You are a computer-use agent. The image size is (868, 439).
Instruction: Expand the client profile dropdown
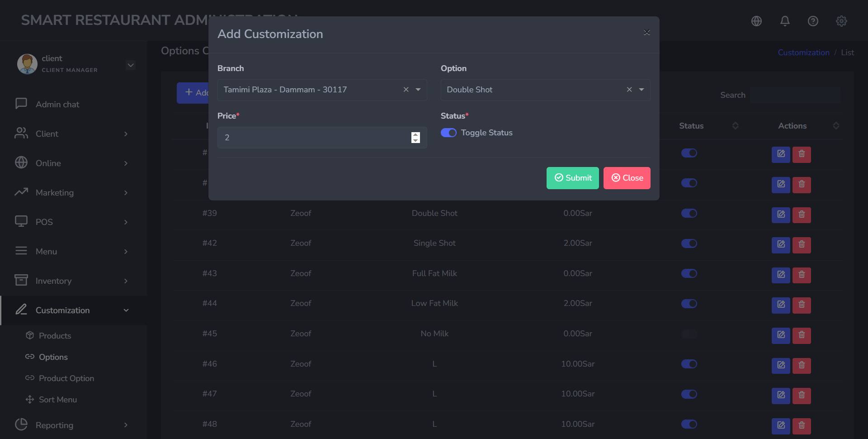(x=131, y=65)
